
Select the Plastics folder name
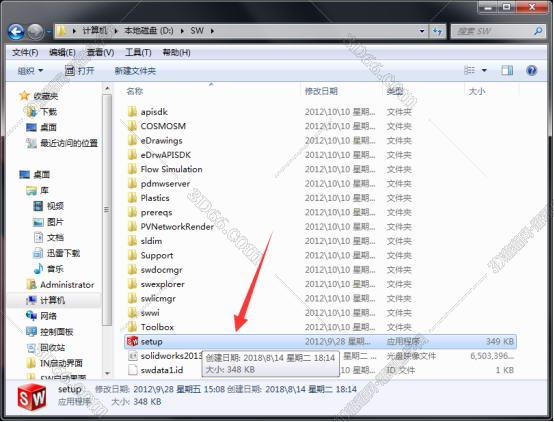click(155, 198)
